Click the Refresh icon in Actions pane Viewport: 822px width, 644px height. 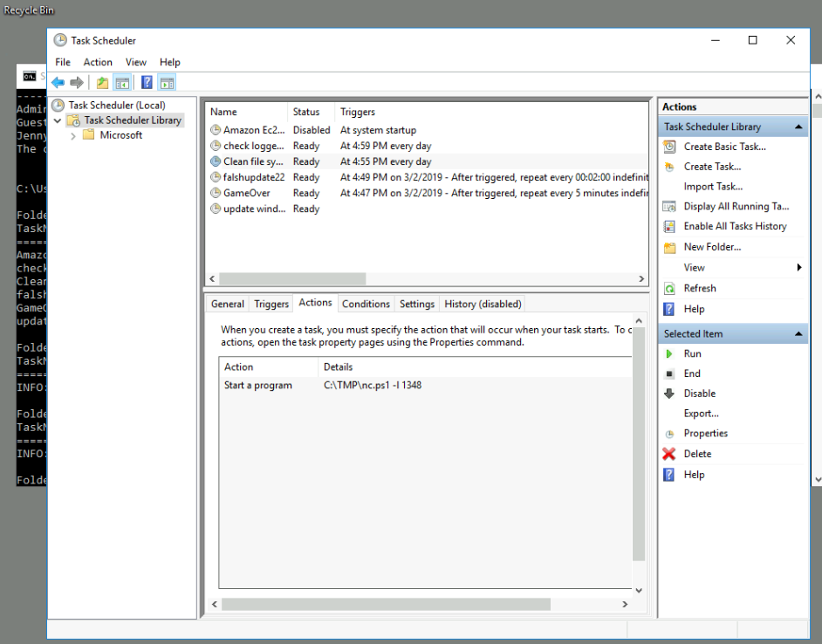pyautogui.click(x=669, y=288)
